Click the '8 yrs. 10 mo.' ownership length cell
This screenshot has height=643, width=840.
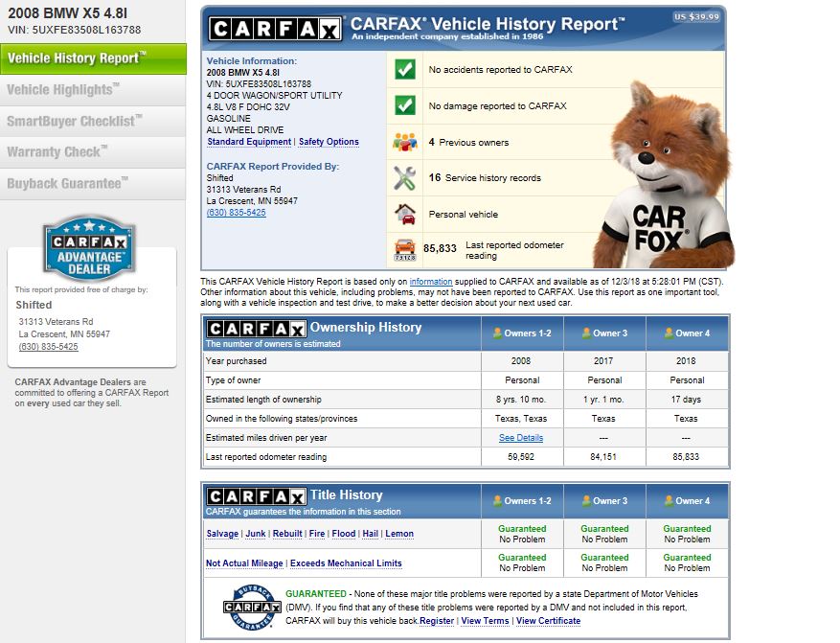pyautogui.click(x=521, y=400)
